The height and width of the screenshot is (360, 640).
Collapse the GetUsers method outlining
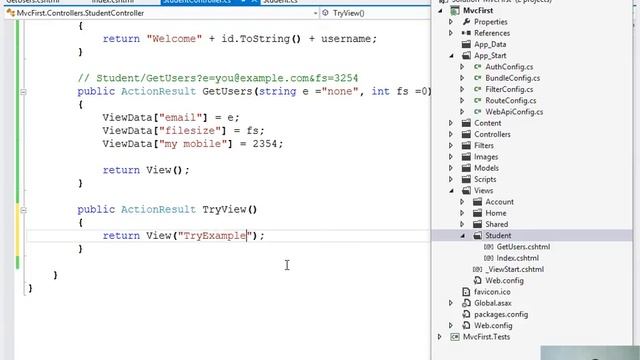23,92
